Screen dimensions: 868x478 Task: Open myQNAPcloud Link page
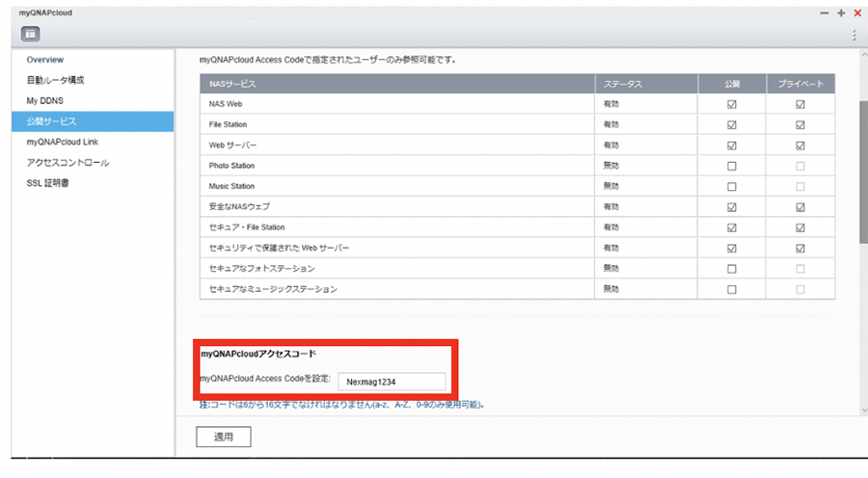click(x=63, y=143)
